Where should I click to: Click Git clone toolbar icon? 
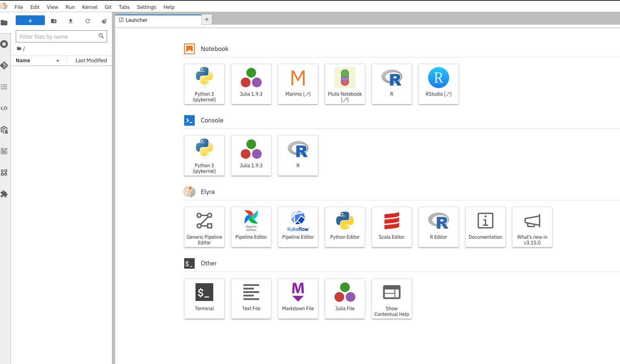pos(104,21)
